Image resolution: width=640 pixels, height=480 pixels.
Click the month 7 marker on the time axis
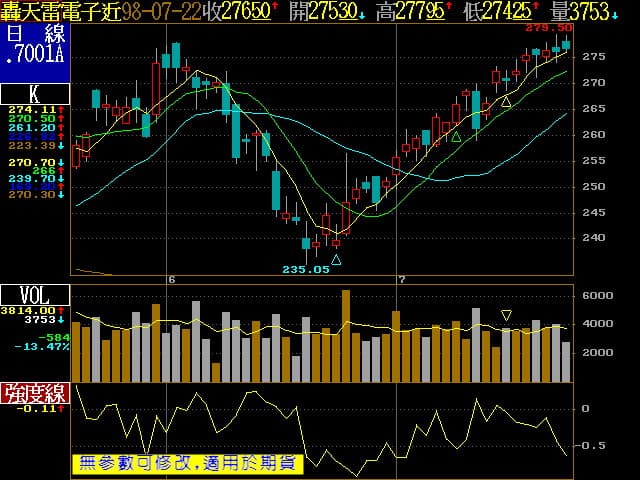401,279
